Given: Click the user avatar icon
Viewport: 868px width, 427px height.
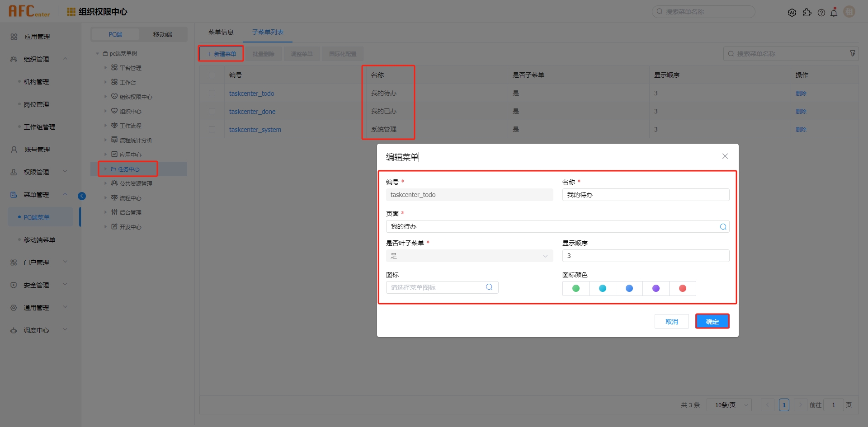Looking at the screenshot, I should pyautogui.click(x=849, y=12).
